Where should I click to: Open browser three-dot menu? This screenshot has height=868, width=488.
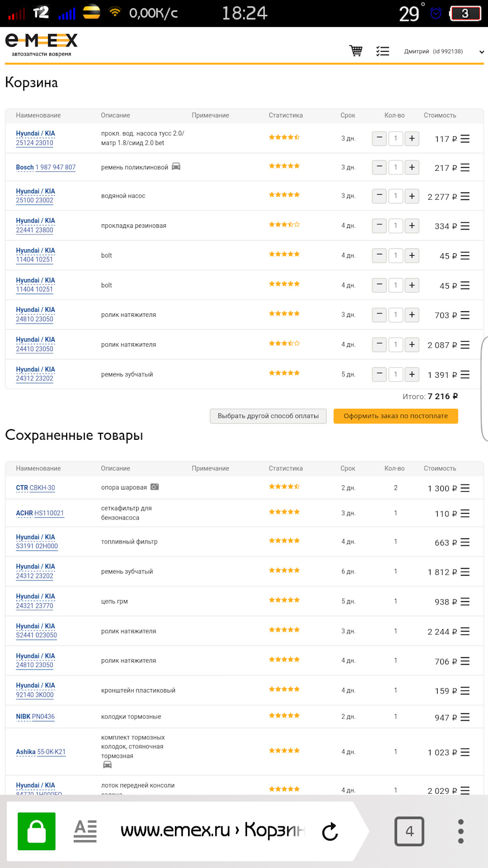tap(461, 831)
